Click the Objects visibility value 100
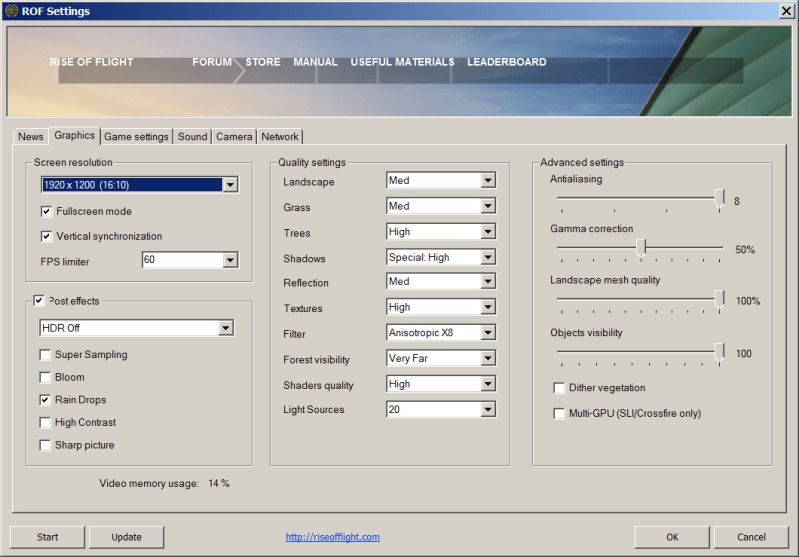The width and height of the screenshot is (799, 557). point(743,354)
